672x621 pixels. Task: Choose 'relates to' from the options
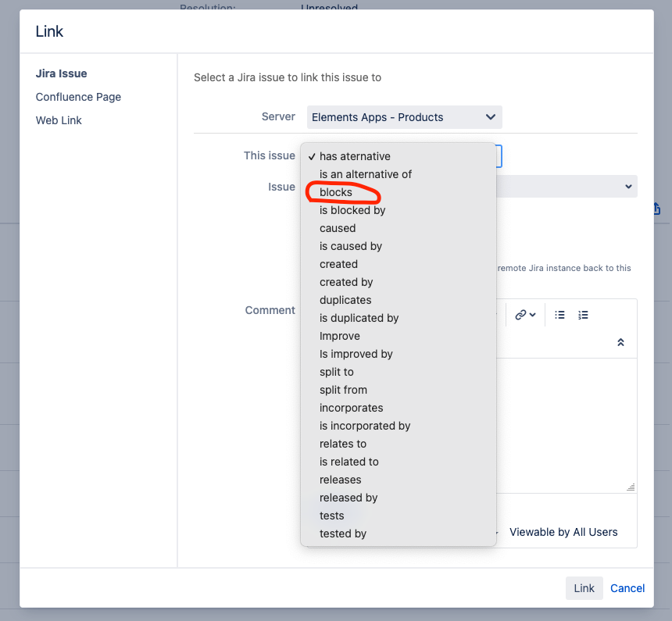coord(342,444)
